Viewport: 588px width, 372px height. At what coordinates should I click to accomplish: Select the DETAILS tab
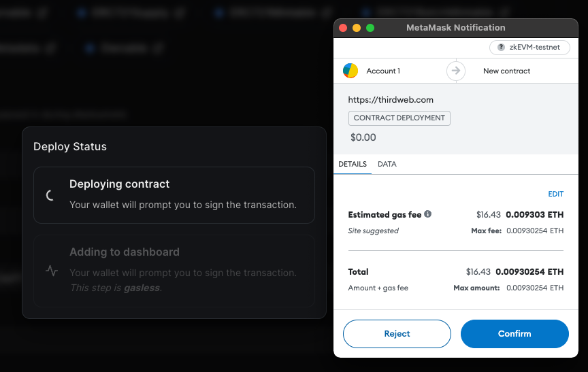353,164
